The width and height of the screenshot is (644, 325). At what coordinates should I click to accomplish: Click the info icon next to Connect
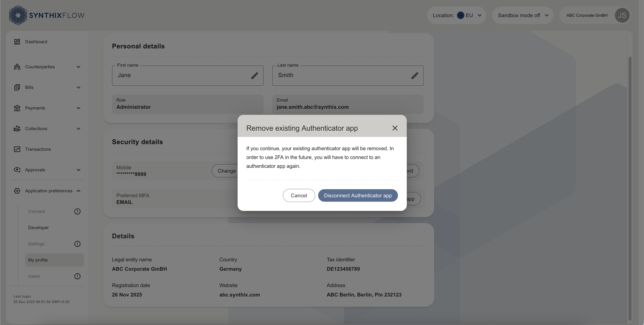click(77, 211)
